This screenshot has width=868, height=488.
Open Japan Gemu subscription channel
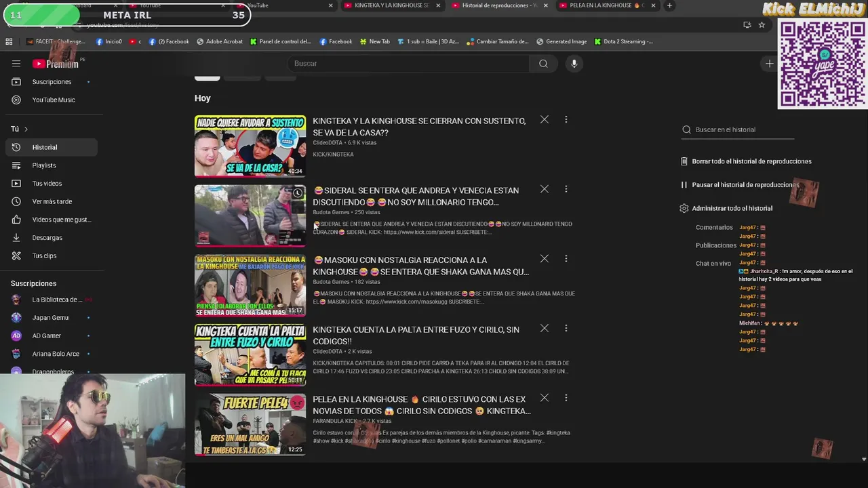point(52,318)
